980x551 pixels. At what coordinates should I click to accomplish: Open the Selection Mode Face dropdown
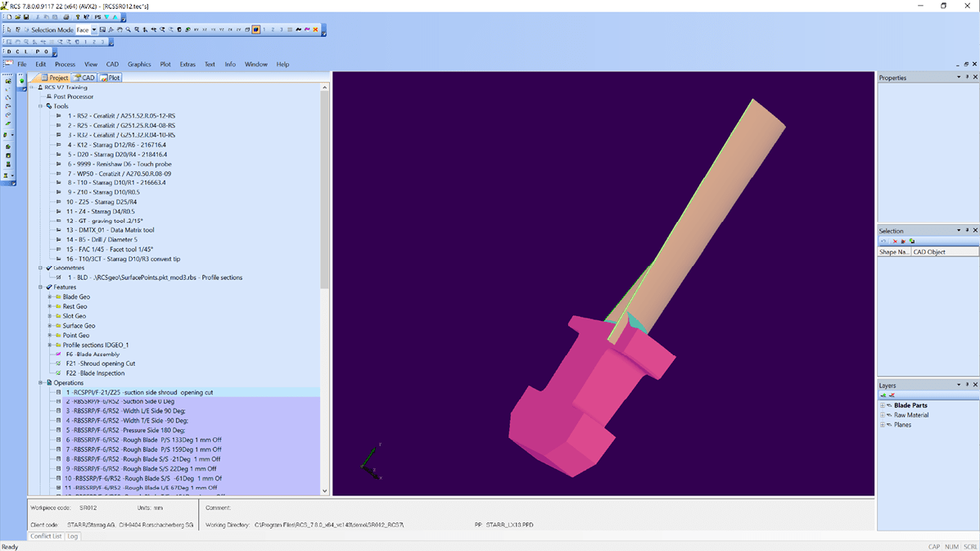point(94,29)
